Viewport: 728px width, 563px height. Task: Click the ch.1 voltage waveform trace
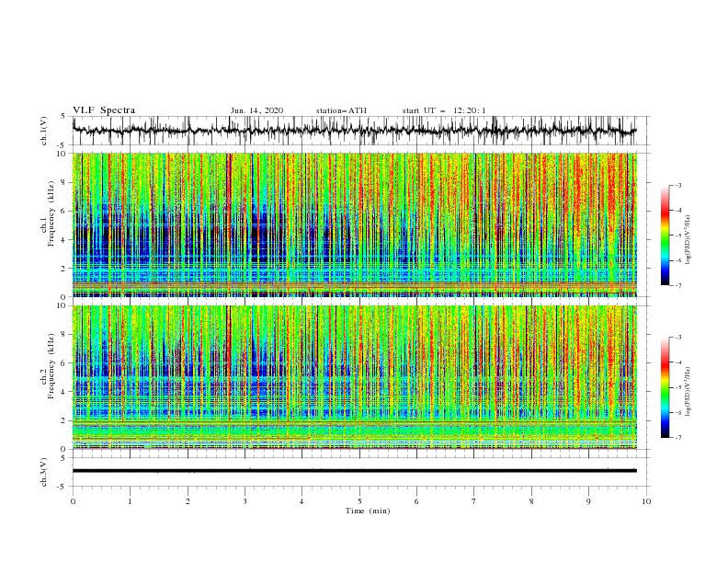(x=354, y=131)
